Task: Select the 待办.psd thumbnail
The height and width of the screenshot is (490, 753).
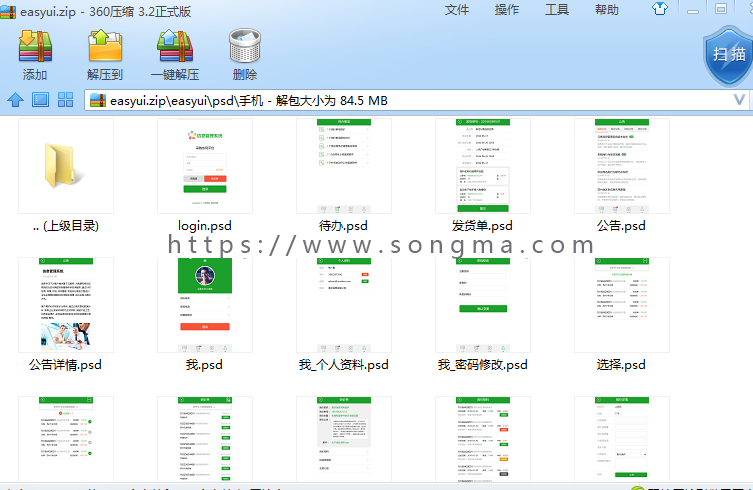Action: [x=344, y=166]
